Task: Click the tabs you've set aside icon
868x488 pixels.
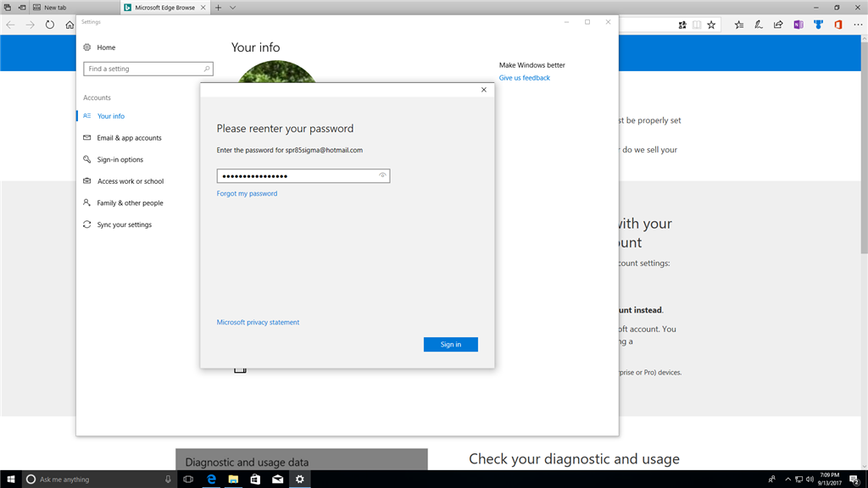Action: coord(7,8)
